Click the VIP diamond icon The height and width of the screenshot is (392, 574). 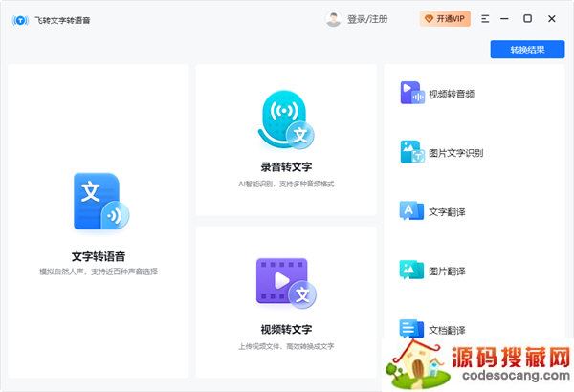[x=429, y=19]
